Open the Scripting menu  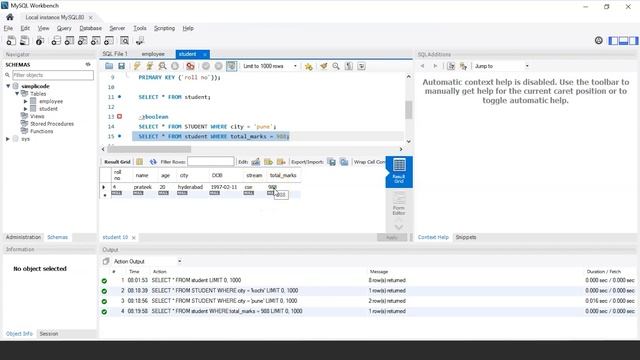point(164,28)
